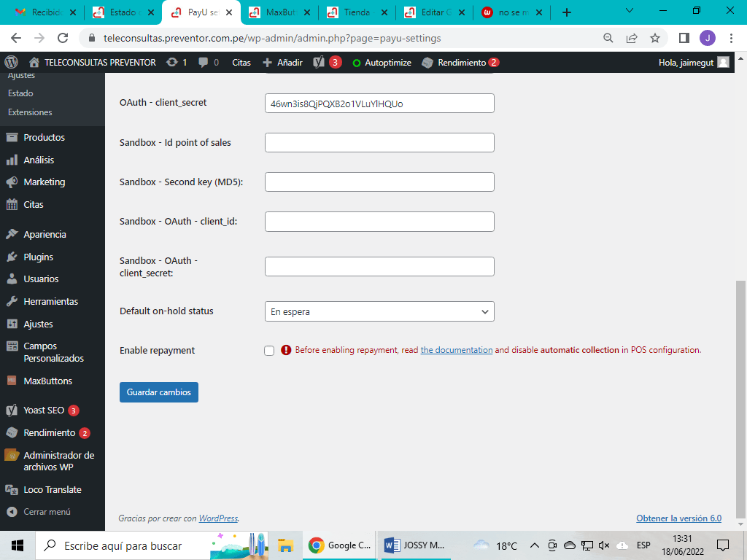Click Obtener la versión 6.0 link
This screenshot has height=560, width=747.
pyautogui.click(x=679, y=518)
